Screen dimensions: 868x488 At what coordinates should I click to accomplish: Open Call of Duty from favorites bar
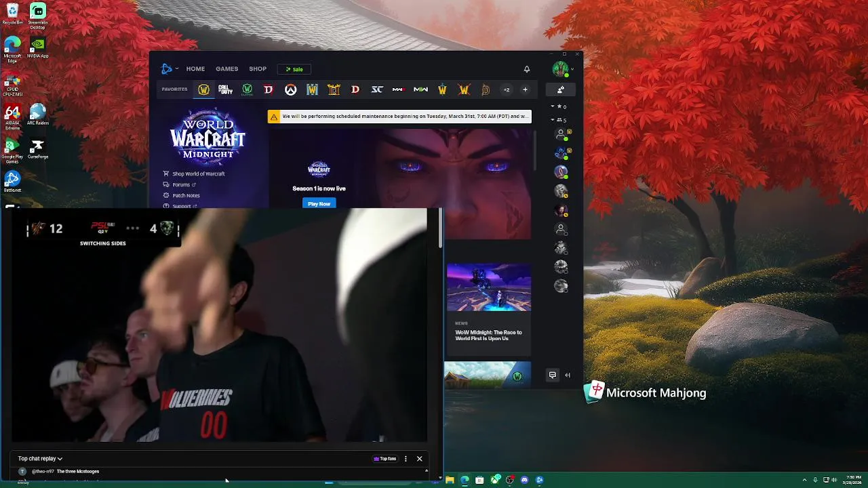click(x=225, y=89)
